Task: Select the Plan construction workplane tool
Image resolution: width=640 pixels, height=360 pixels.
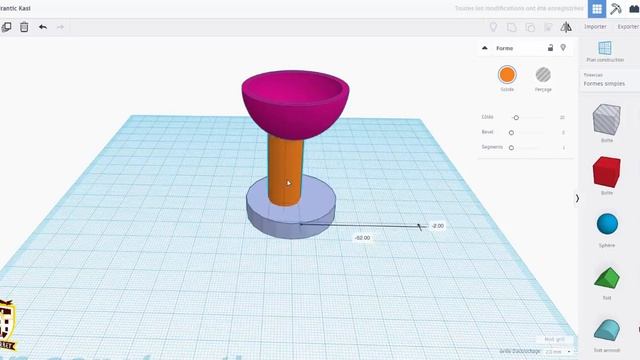Action: (605, 51)
